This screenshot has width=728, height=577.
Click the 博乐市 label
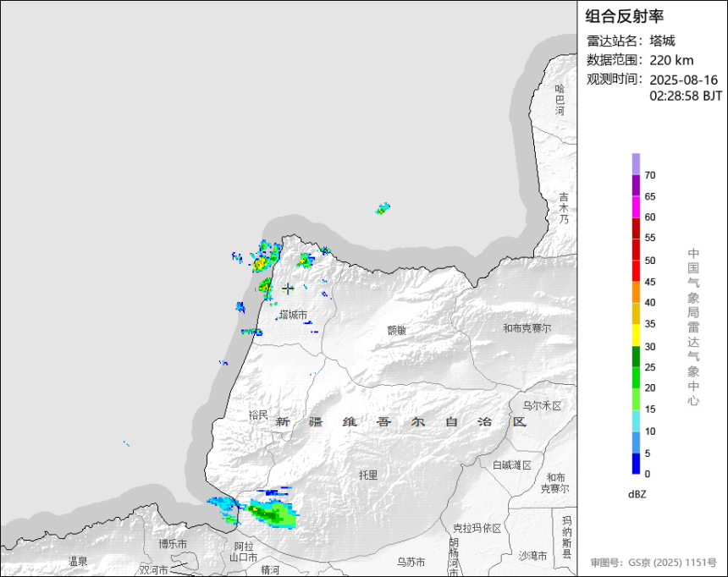click(173, 543)
